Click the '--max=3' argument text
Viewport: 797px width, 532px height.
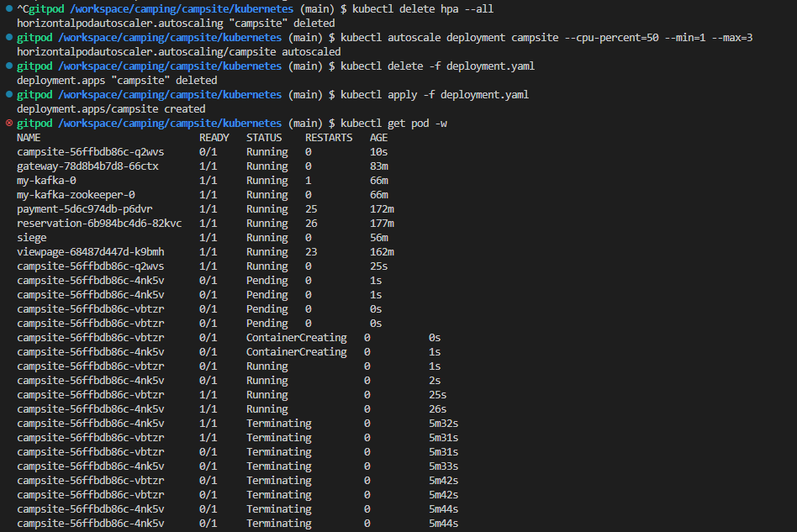tap(732, 38)
